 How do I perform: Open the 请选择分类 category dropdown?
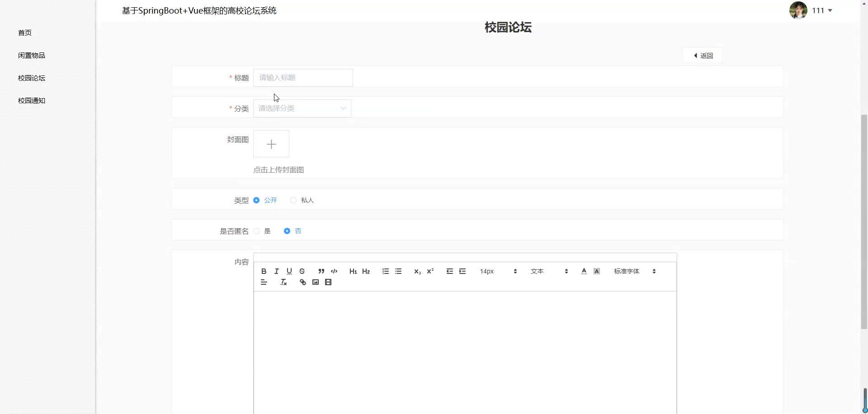click(x=302, y=108)
